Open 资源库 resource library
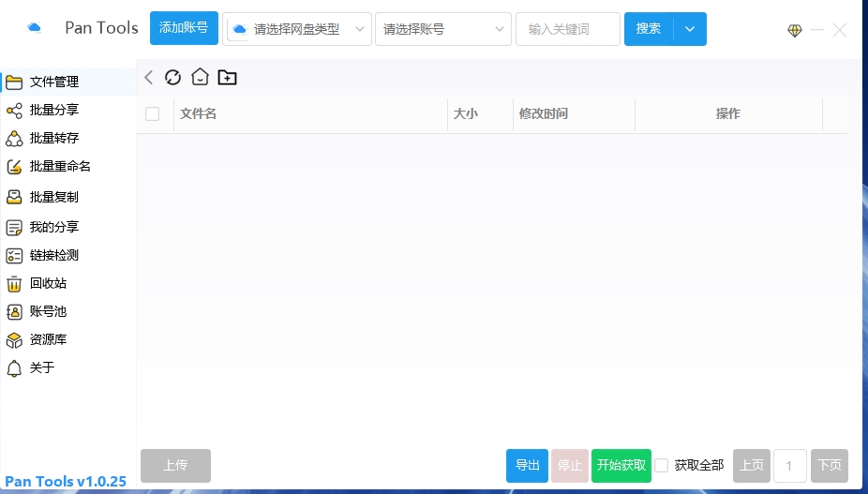This screenshot has width=868, height=494. coord(47,339)
